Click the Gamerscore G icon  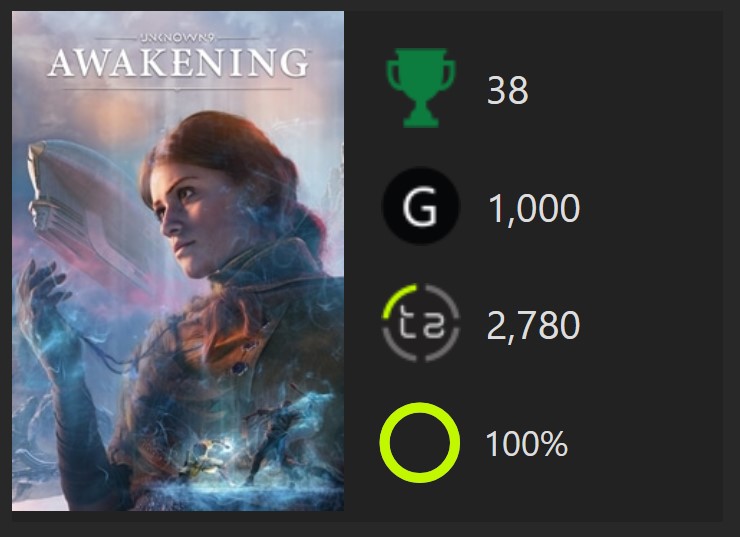(x=420, y=208)
